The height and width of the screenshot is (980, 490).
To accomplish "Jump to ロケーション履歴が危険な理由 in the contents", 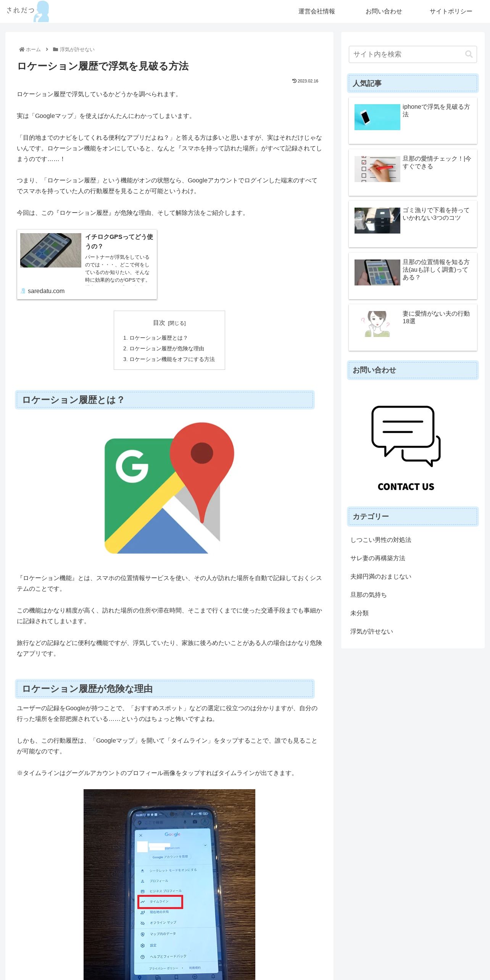I will click(167, 348).
